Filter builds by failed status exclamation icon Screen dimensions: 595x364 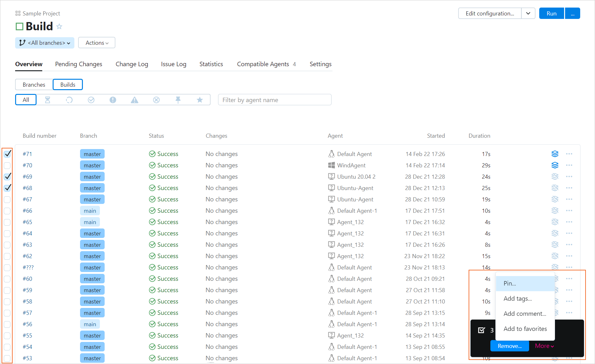(x=113, y=100)
